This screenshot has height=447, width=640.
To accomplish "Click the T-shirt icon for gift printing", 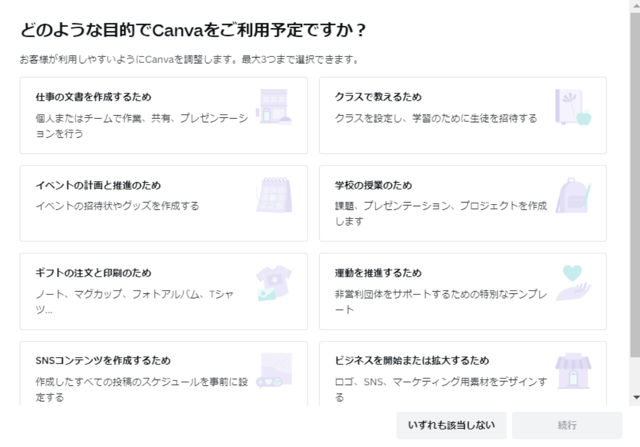I will point(274,283).
